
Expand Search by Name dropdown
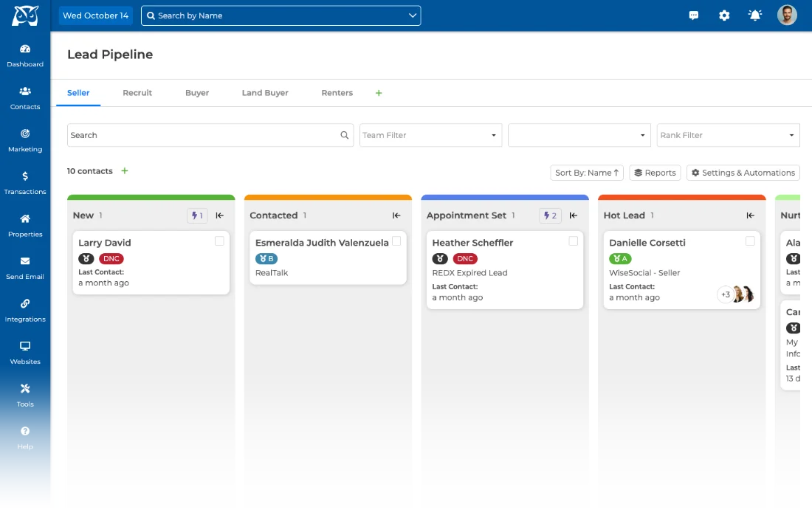click(413, 15)
